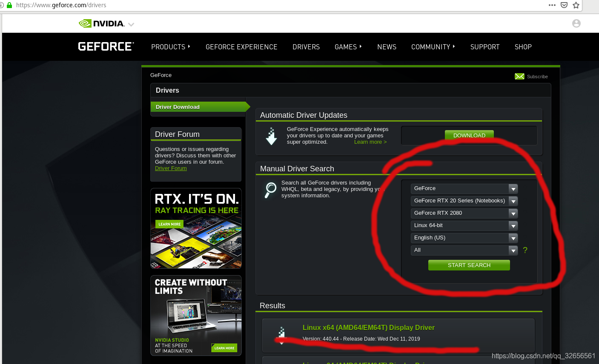Click the Results heading
Viewport: 599px width, 364px height.
coord(272,306)
